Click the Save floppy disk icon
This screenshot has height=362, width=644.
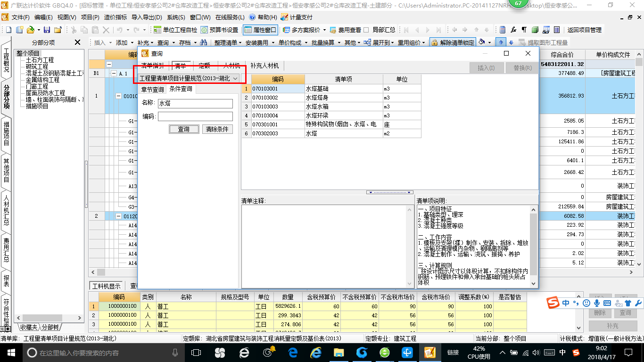(48, 30)
